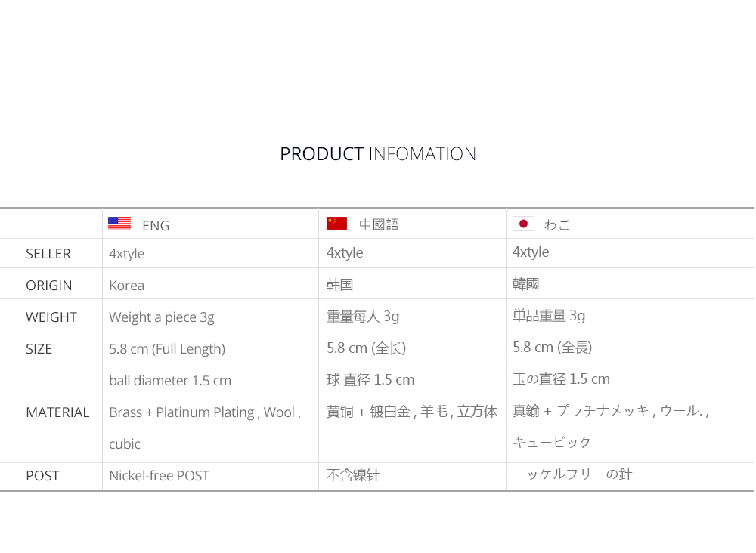Click the MATERIAL row label

point(57,412)
